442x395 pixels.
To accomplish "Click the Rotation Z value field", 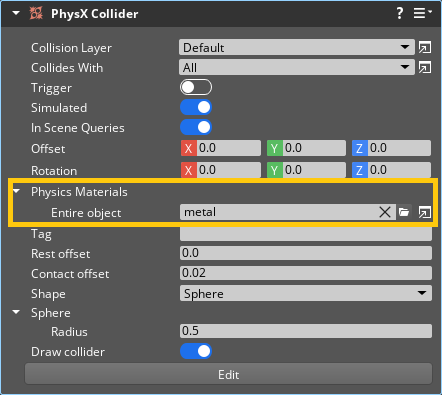I will (399, 170).
